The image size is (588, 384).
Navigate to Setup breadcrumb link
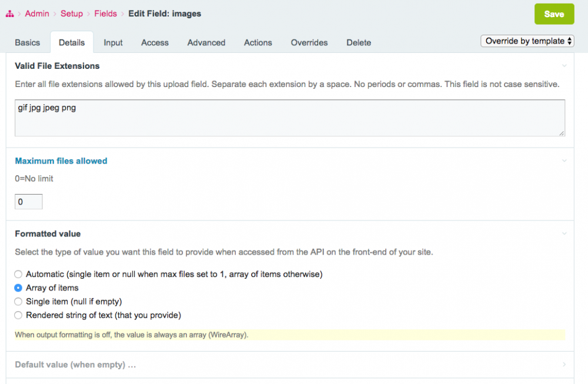(x=72, y=14)
